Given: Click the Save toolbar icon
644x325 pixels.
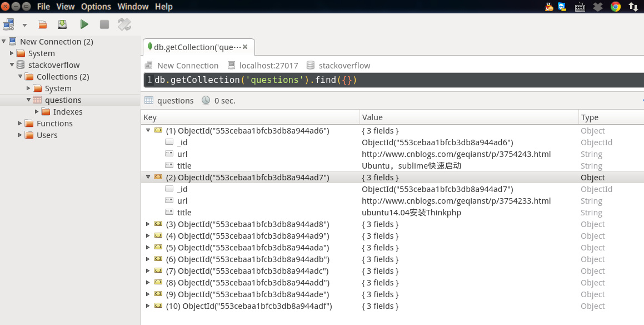Looking at the screenshot, I should coord(62,24).
